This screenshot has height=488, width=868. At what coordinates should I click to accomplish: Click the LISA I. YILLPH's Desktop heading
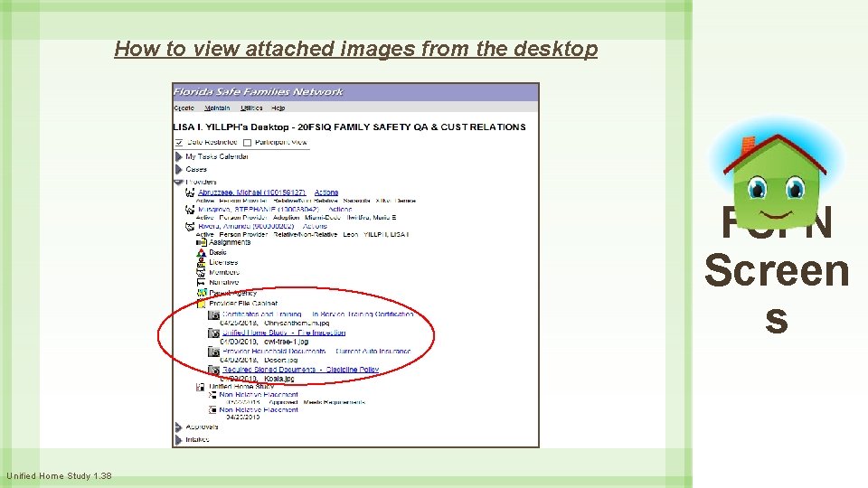coord(349,127)
